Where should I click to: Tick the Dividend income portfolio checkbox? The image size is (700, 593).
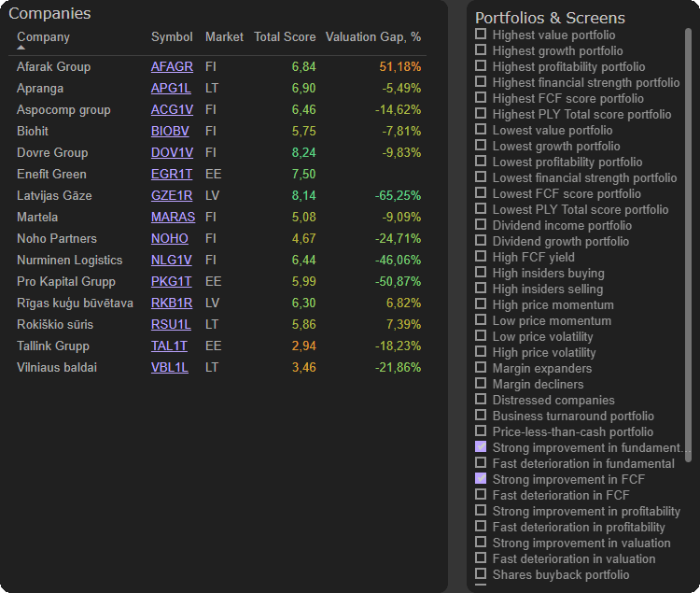[x=481, y=225]
